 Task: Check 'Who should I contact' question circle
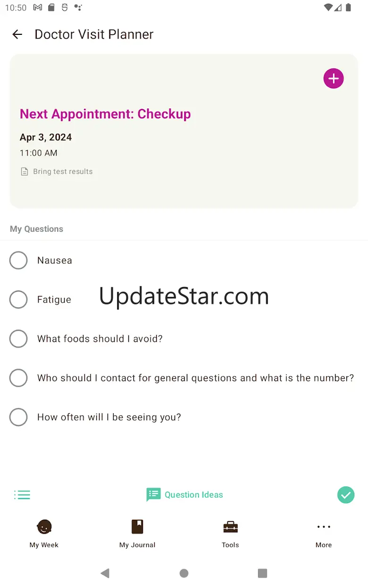click(x=18, y=378)
